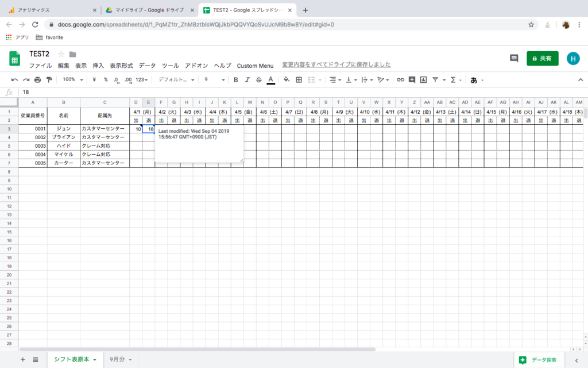
Task: Click the undo arrow in toolbar
Action: (x=14, y=79)
